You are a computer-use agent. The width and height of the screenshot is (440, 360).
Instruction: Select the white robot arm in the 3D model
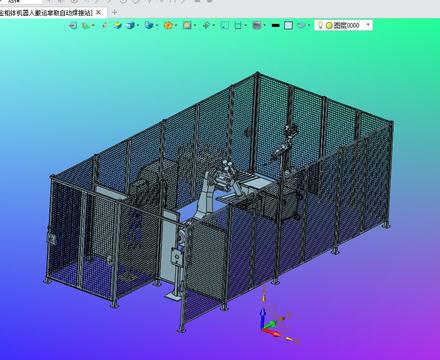coord(208,197)
